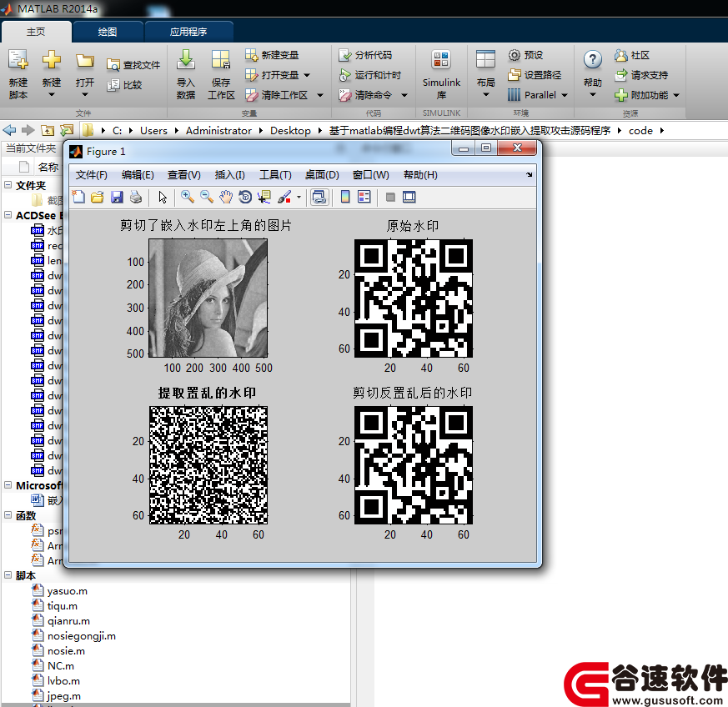This screenshot has width=728, height=707.
Task: Click the 提取置乱的水印 scrambled plot
Action: coord(208,465)
